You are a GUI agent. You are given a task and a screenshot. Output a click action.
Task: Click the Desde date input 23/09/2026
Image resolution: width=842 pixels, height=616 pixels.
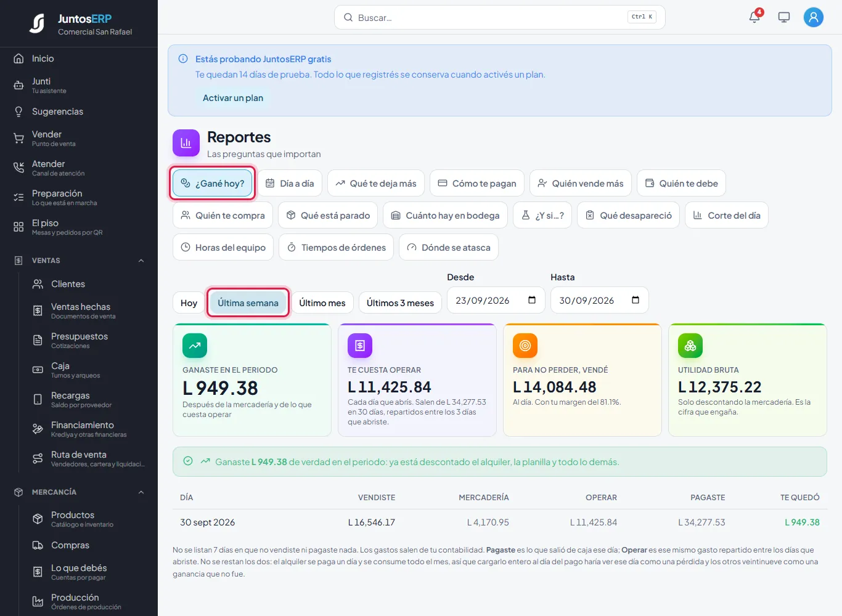point(496,300)
